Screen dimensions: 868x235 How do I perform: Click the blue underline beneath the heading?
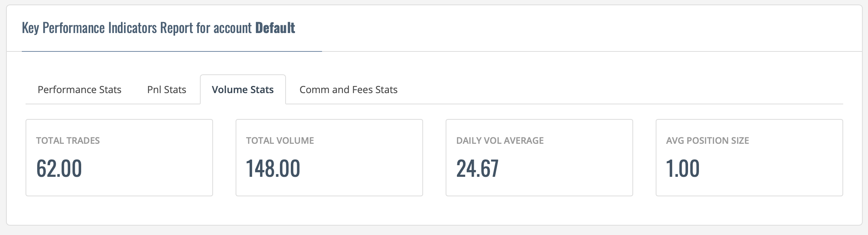[172, 51]
